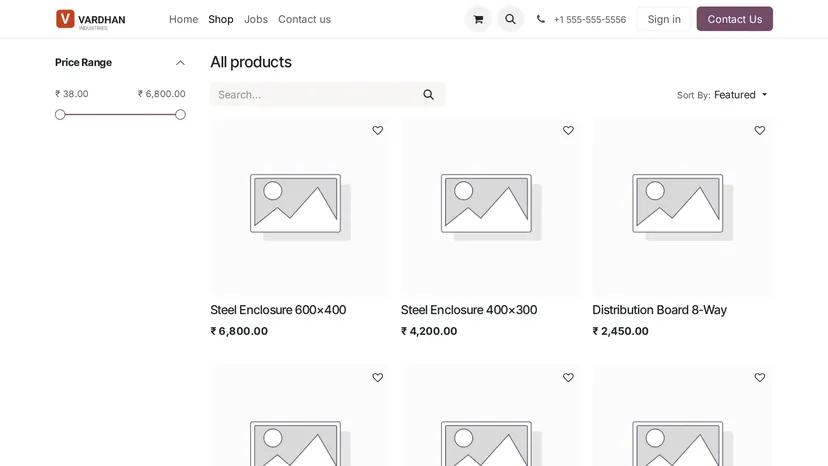The image size is (828, 466).
Task: Open Distribution Board 8-Way product title
Action: (659, 310)
